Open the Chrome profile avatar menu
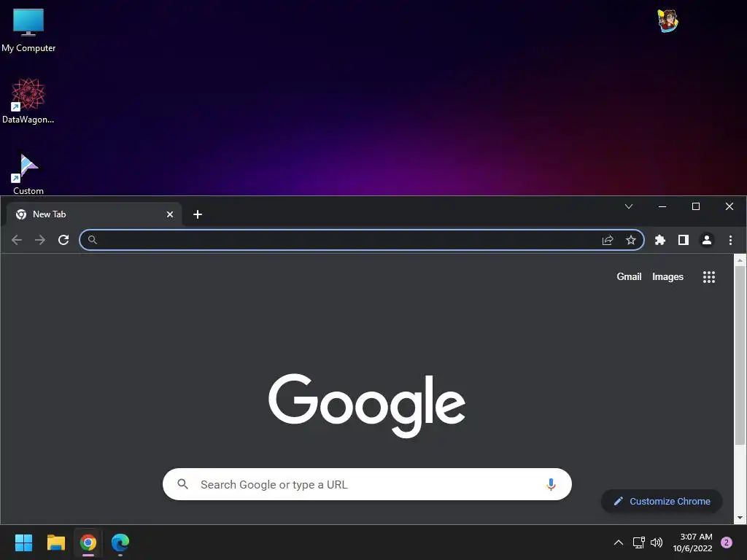Image resolution: width=747 pixels, height=560 pixels. click(706, 240)
